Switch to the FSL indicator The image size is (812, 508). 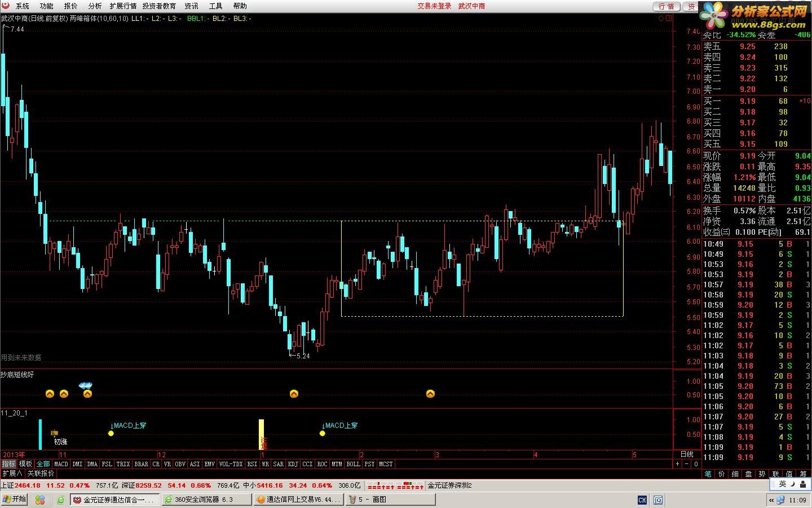tap(107, 464)
